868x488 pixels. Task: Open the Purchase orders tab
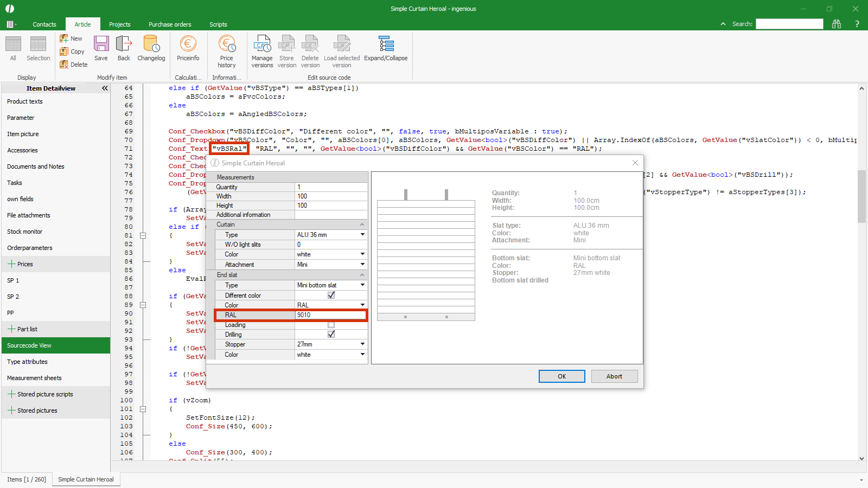[x=170, y=24]
